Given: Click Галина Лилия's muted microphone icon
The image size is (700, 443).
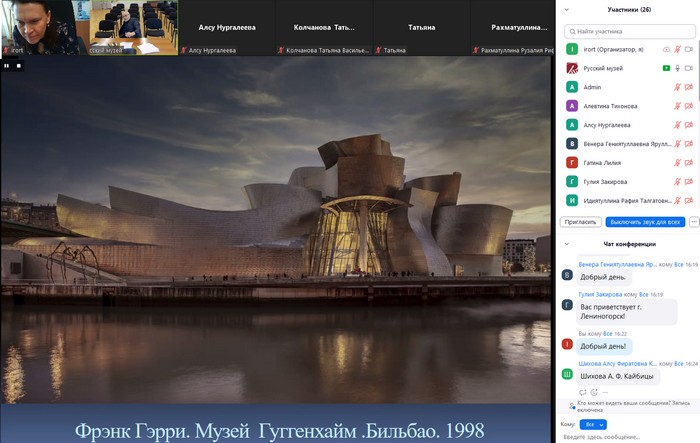Looking at the screenshot, I should 677,163.
